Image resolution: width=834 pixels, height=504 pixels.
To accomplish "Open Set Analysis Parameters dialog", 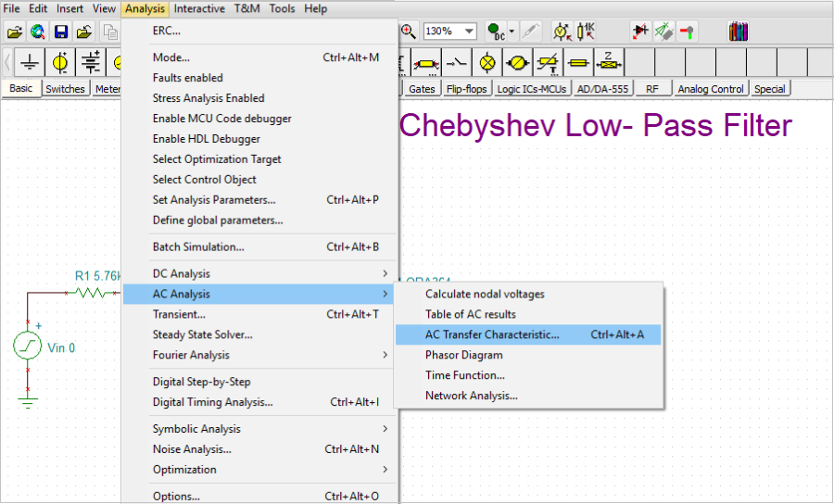I will [214, 200].
